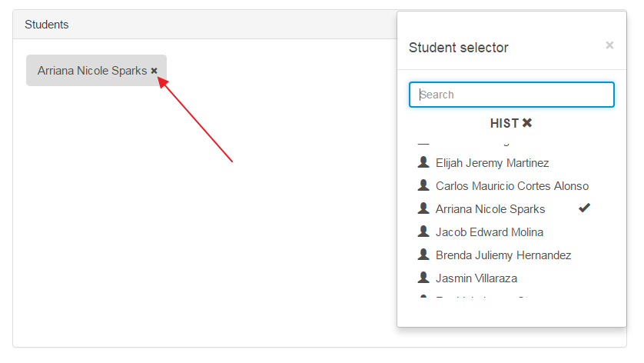
Task: Click the Arriana Nicole Sparks tag text
Action: click(x=91, y=71)
